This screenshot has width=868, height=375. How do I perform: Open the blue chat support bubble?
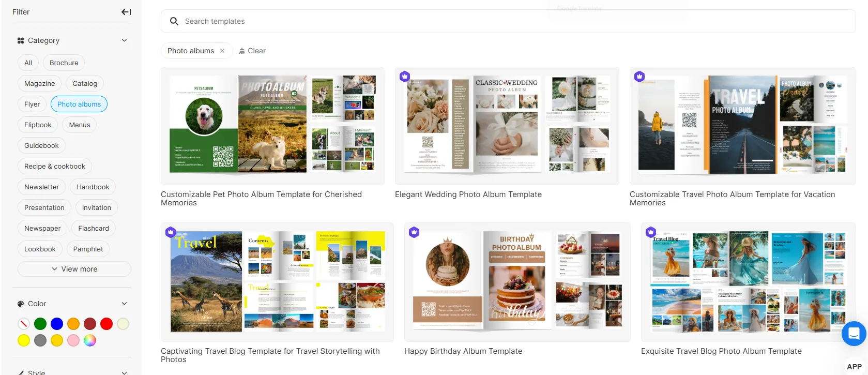coord(854,334)
